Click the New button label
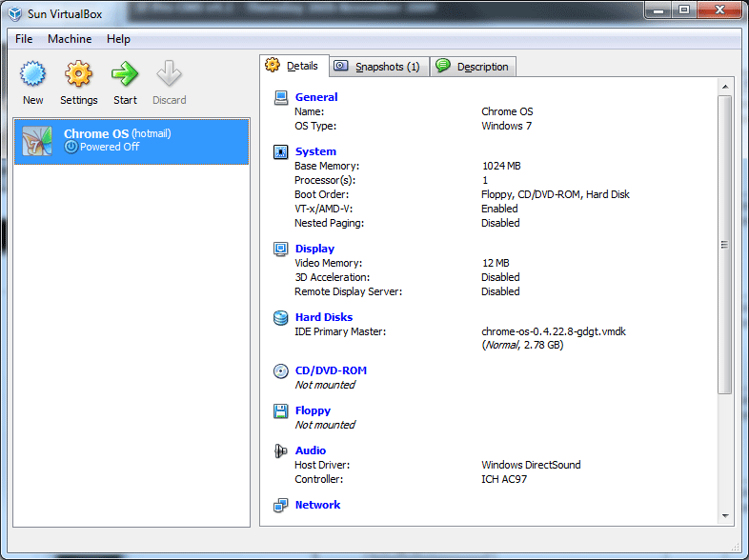This screenshot has width=749, height=560. [x=33, y=100]
